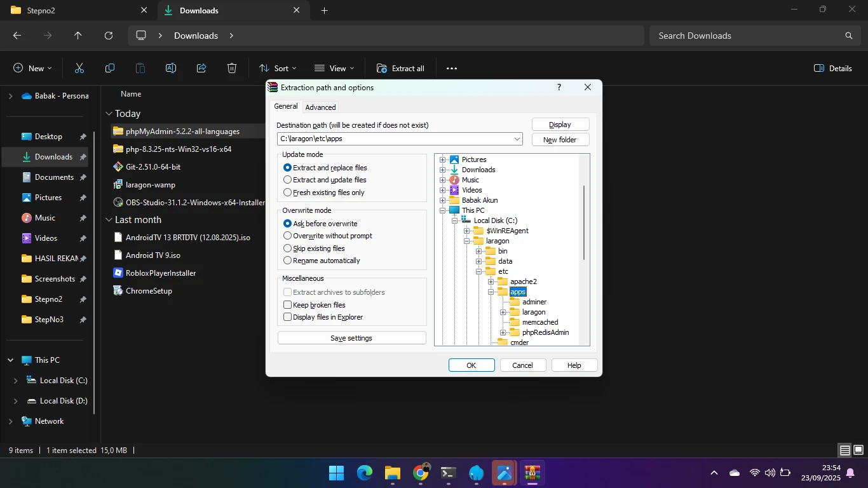The image size is (868, 488).
Task: Open Google Chrome from the taskbar
Action: pyautogui.click(x=421, y=473)
